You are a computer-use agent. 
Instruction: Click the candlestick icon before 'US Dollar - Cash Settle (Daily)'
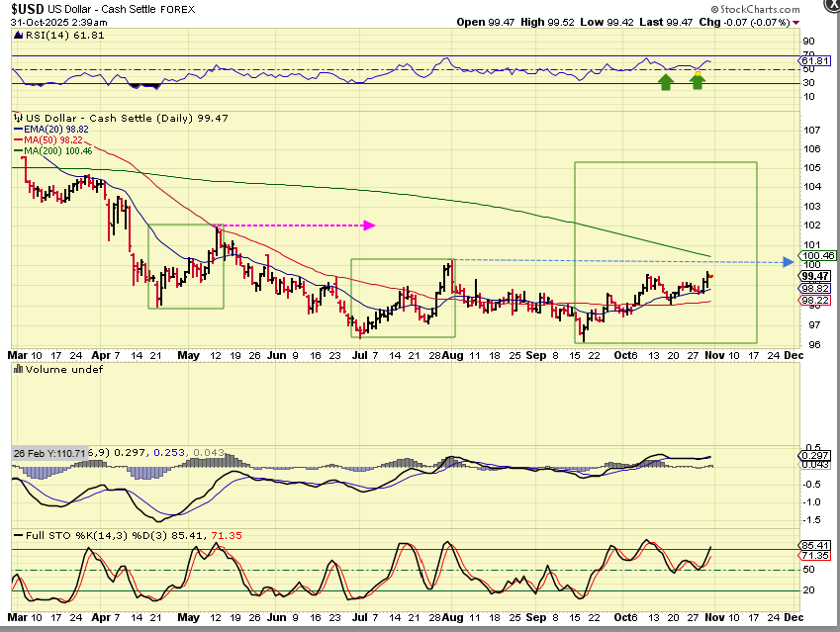click(x=19, y=118)
